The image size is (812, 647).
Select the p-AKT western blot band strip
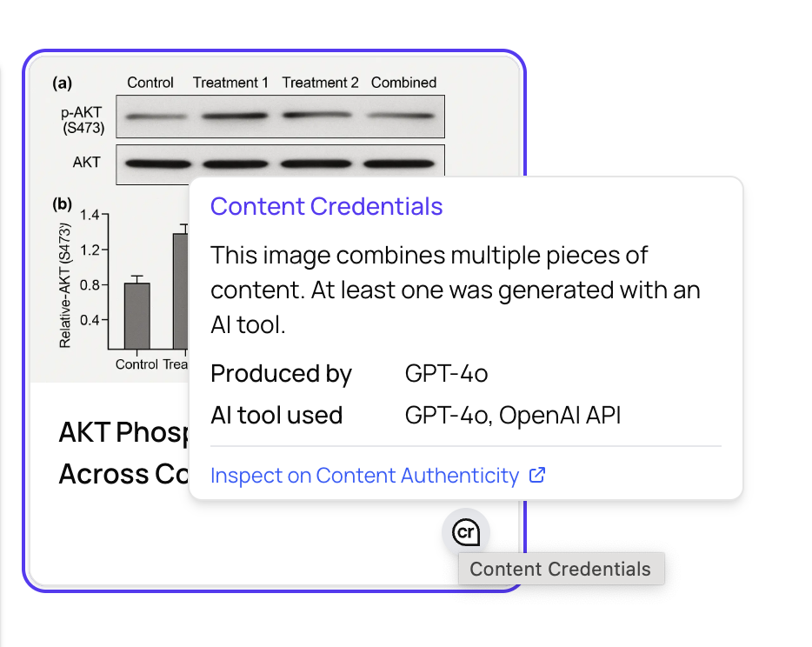pos(280,117)
